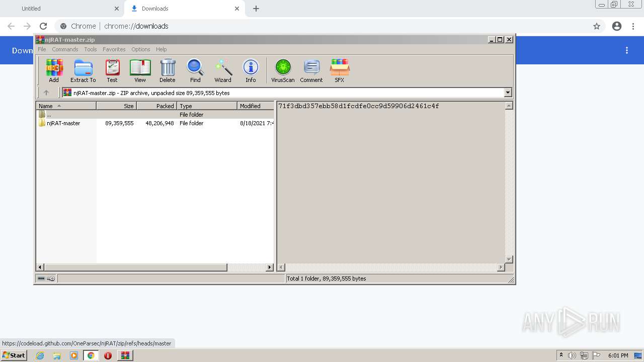644x362 pixels.
Task: Open the Tools menu
Action: click(x=91, y=49)
